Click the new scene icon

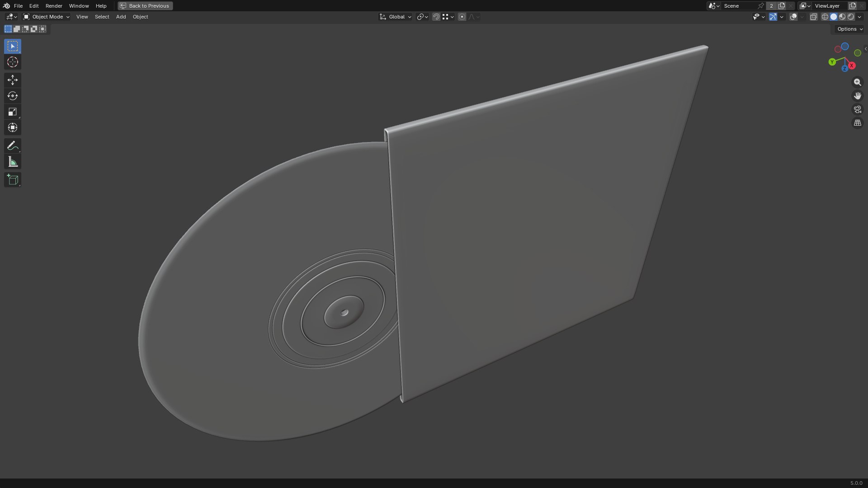coord(782,6)
